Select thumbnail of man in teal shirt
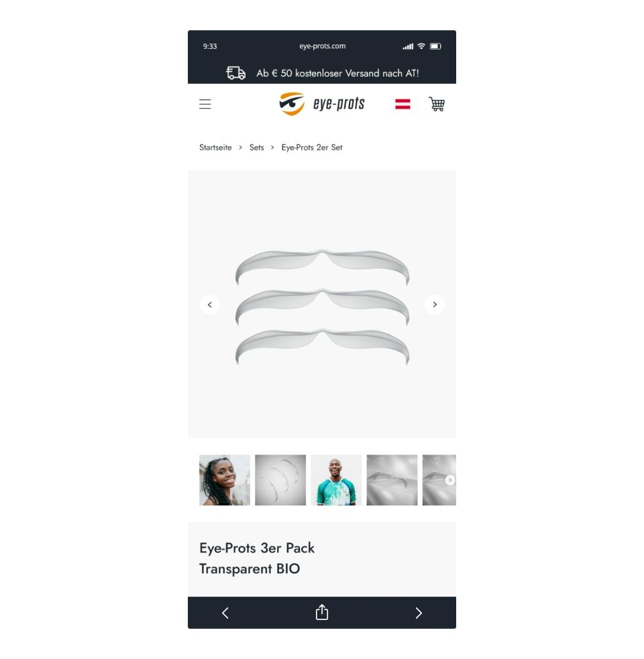This screenshot has height=659, width=644. (336, 480)
